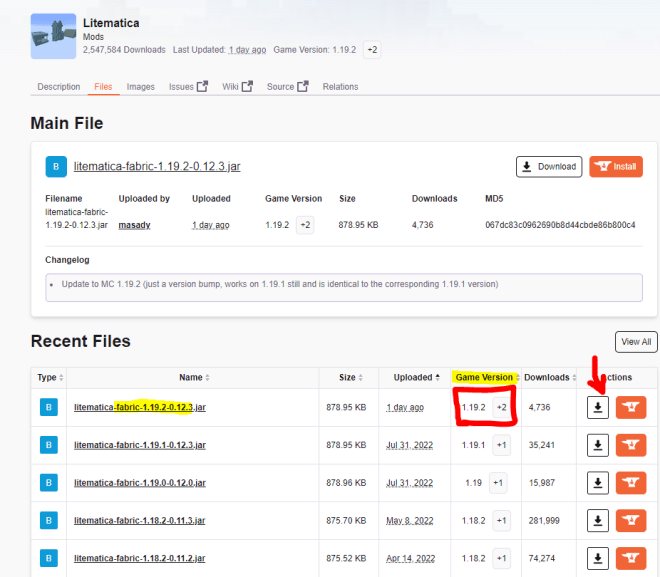
Task: Click the orange Install button in Main File
Action: click(x=616, y=167)
